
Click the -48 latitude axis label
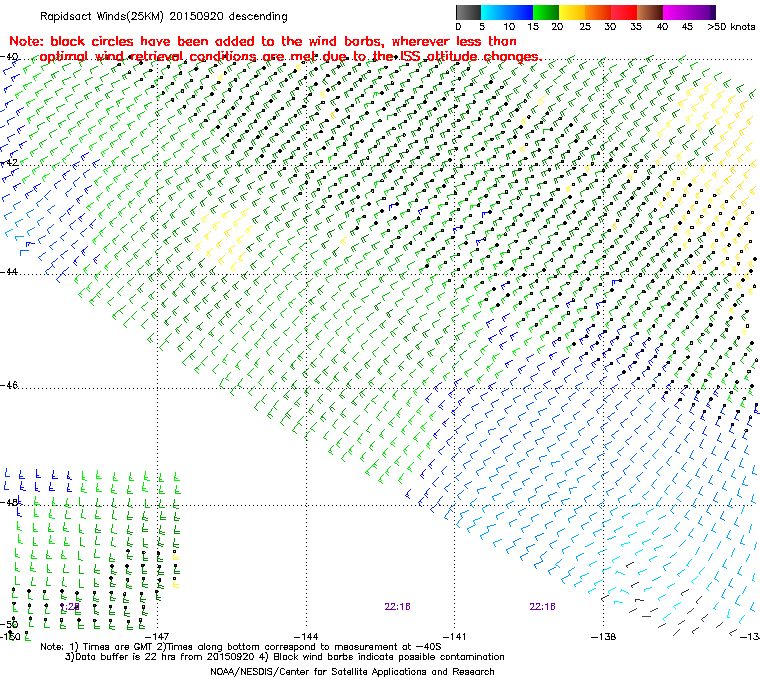point(10,502)
